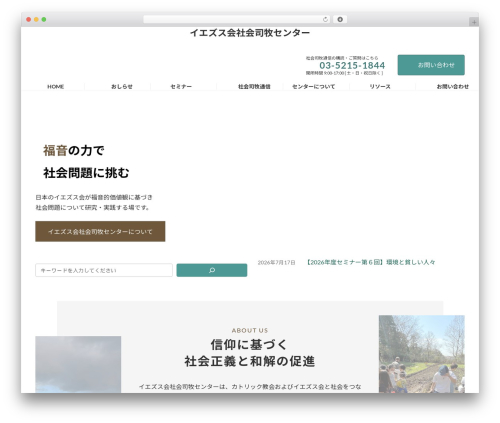Open a new tab with plus button
The image size is (500, 423).
(x=474, y=22)
